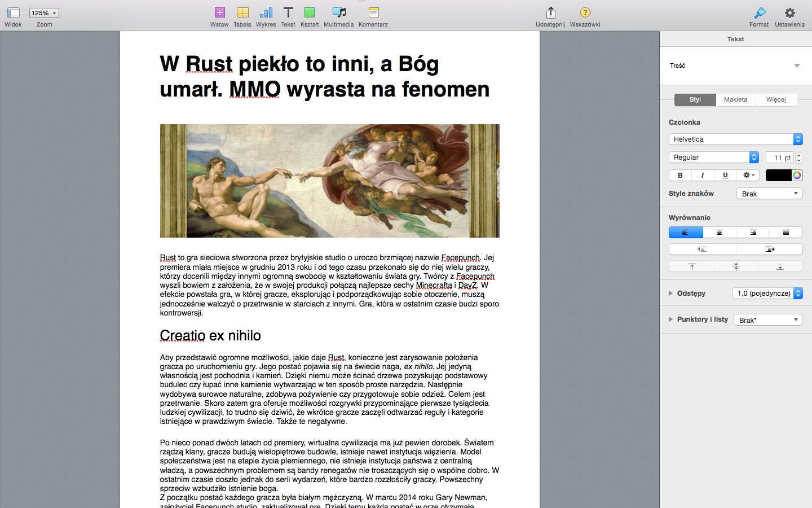Image resolution: width=812 pixels, height=508 pixels.
Task: Justify the text alignment
Action: coord(786,233)
